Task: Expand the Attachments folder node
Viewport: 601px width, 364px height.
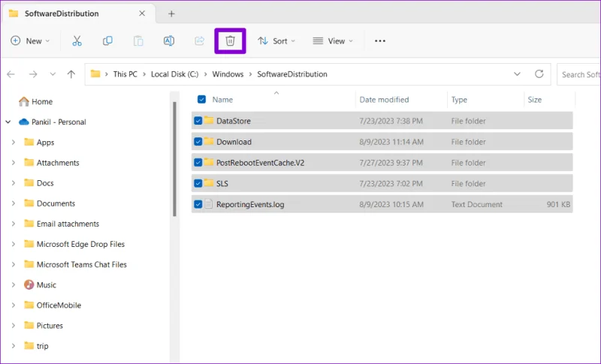Action: [14, 163]
